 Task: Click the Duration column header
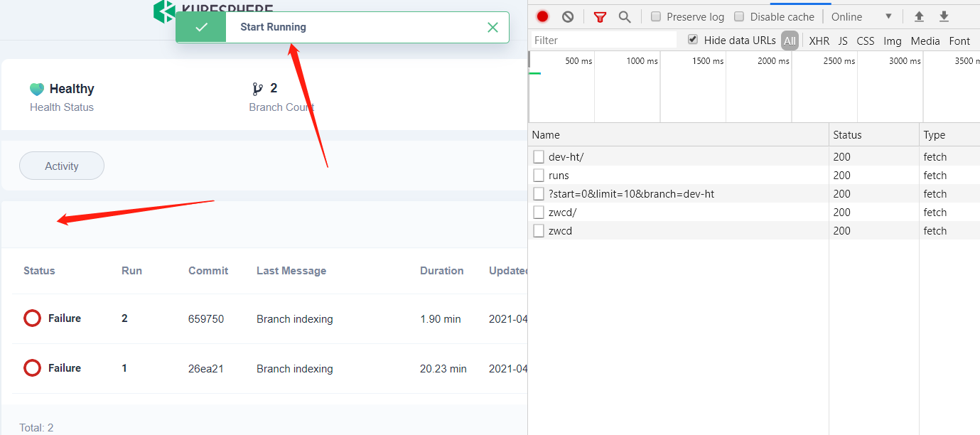[x=441, y=271]
